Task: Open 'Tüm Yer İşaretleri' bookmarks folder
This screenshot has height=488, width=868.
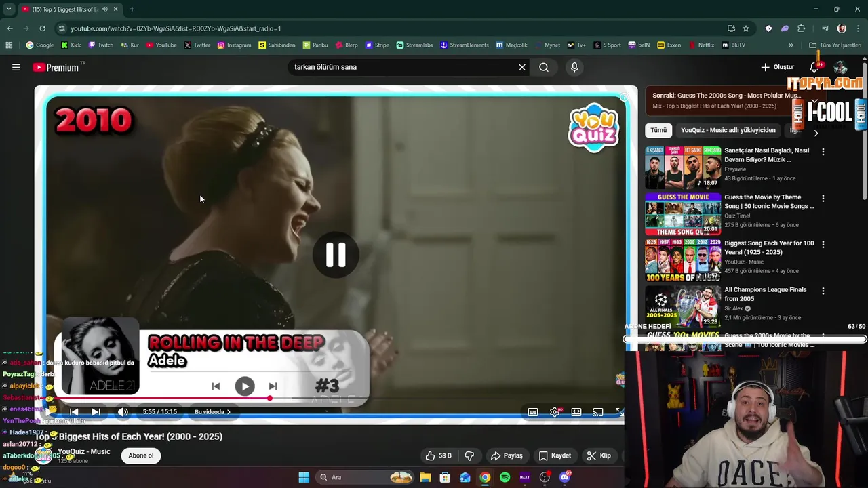Action: pyautogui.click(x=835, y=45)
